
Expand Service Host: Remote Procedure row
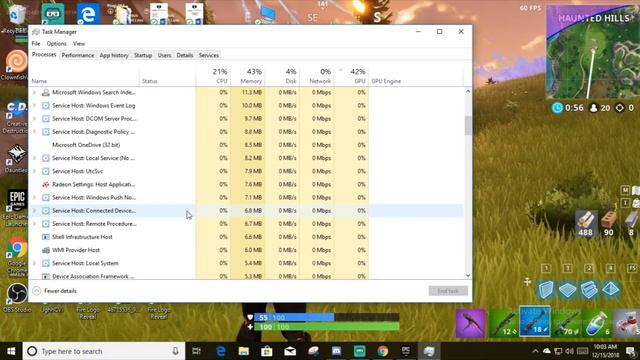[x=34, y=224]
